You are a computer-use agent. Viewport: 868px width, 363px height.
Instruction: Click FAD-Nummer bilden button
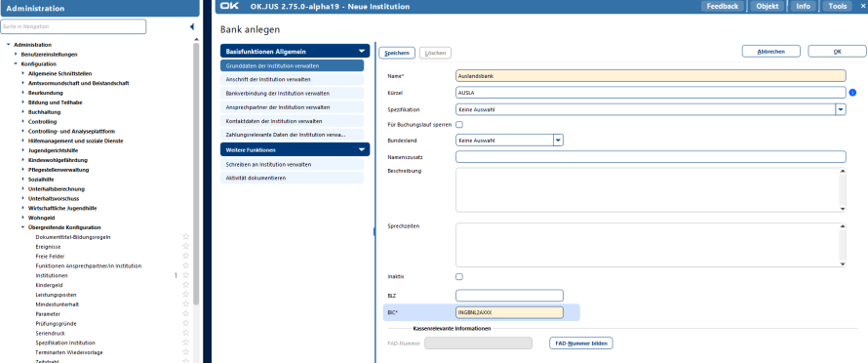(580, 343)
